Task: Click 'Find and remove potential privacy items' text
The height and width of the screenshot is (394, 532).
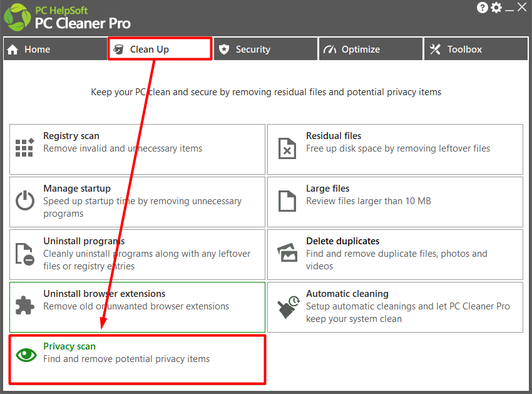Action: pyautogui.click(x=126, y=359)
